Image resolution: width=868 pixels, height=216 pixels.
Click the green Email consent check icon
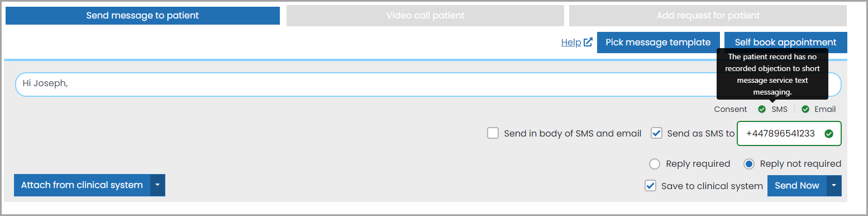[x=805, y=109]
